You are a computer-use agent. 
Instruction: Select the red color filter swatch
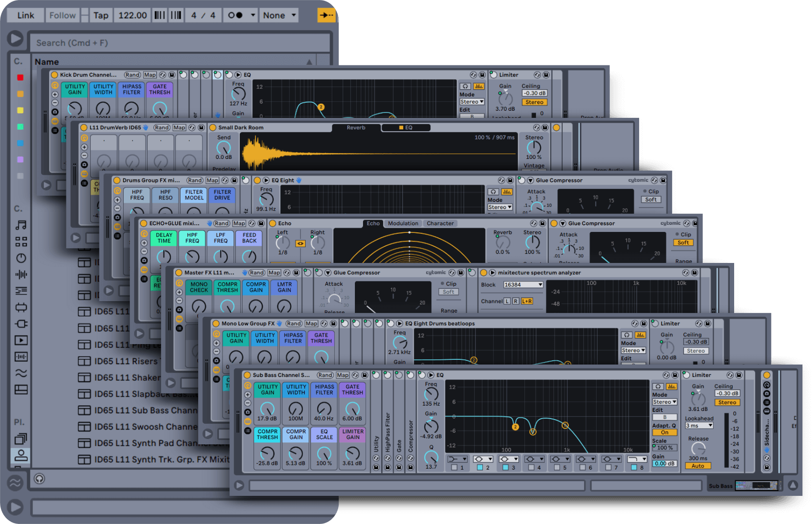(x=20, y=78)
